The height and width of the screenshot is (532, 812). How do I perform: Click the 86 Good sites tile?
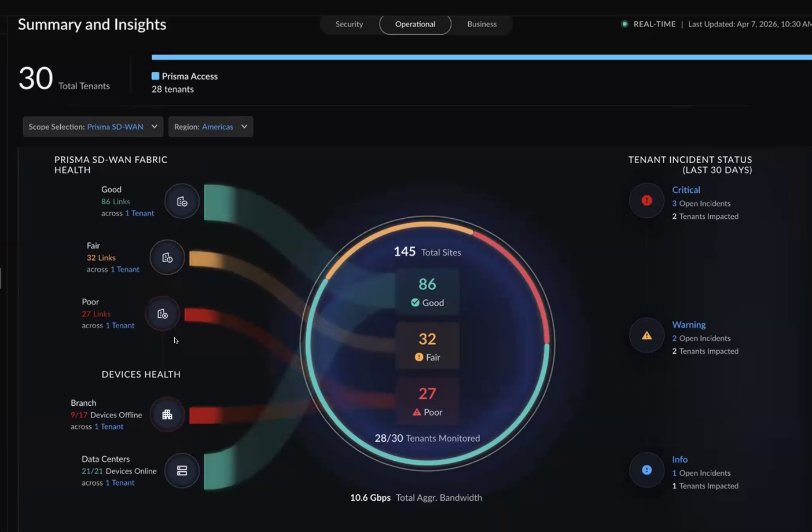pyautogui.click(x=427, y=292)
